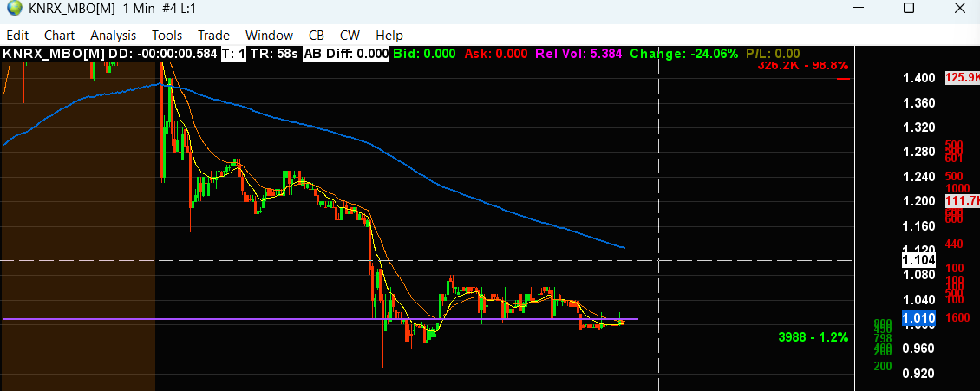The width and height of the screenshot is (980, 391).
Task: Open the Edit menu
Action: pyautogui.click(x=17, y=35)
